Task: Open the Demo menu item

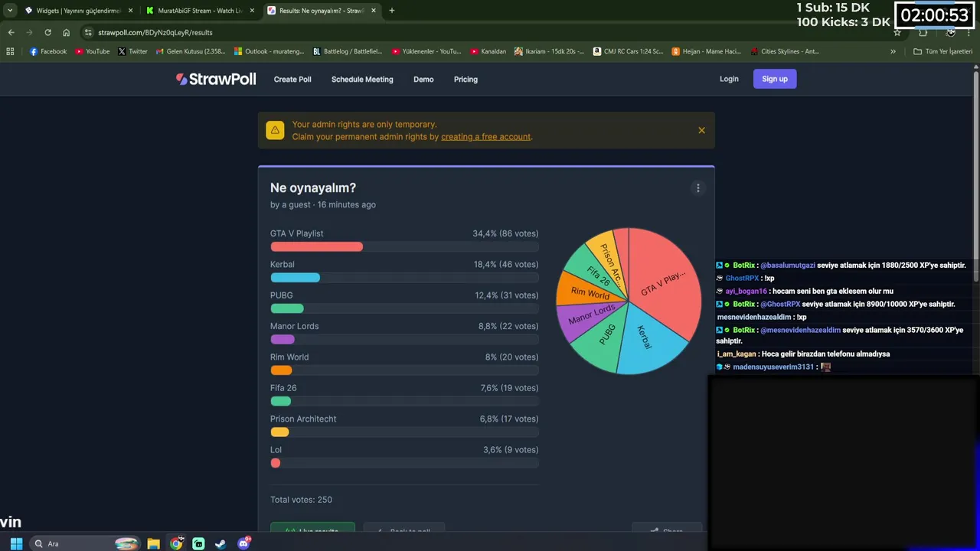Action: coord(423,79)
